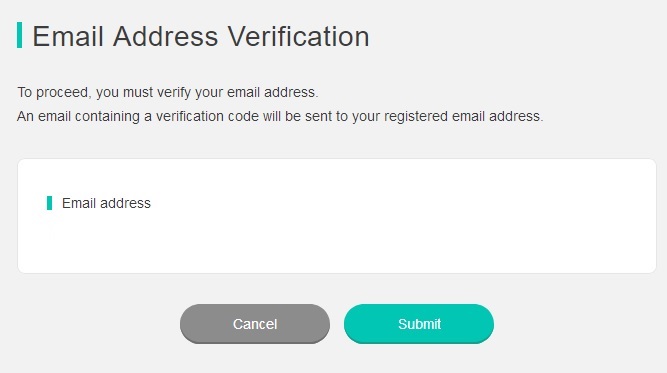Click the word Verification in the heading
Image resolution: width=667 pixels, height=373 pixels.
(298, 36)
